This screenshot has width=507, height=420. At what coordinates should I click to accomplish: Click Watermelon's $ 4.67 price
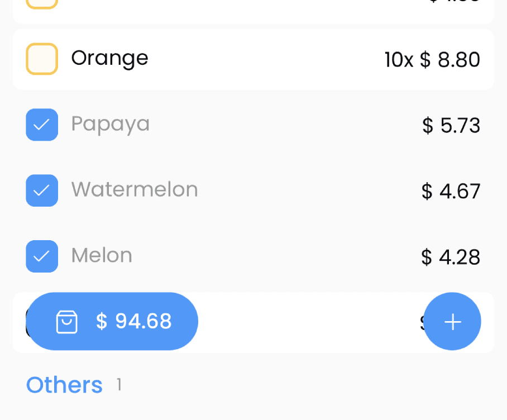[451, 191]
